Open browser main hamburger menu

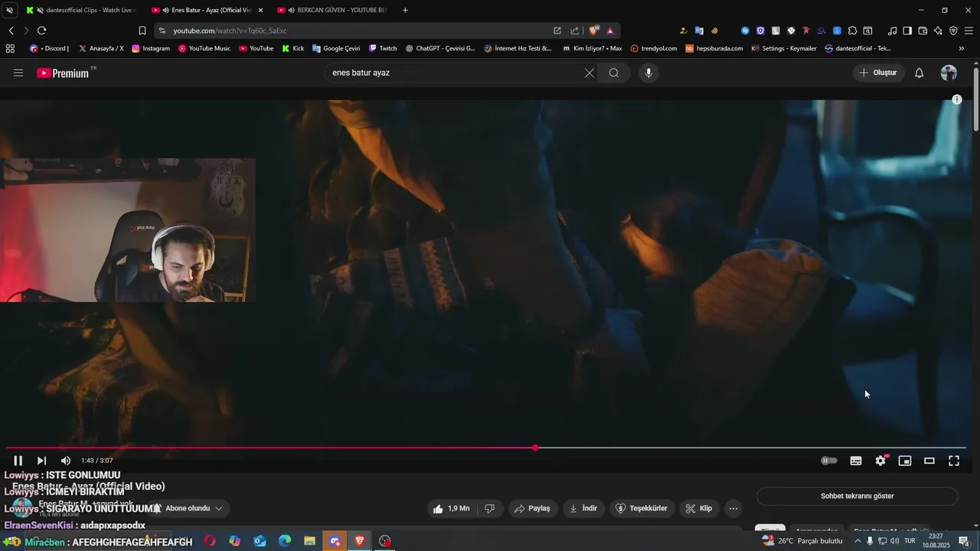(969, 31)
